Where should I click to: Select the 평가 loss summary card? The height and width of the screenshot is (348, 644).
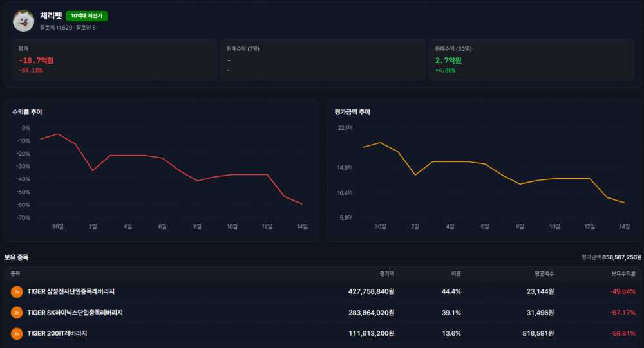coord(114,60)
